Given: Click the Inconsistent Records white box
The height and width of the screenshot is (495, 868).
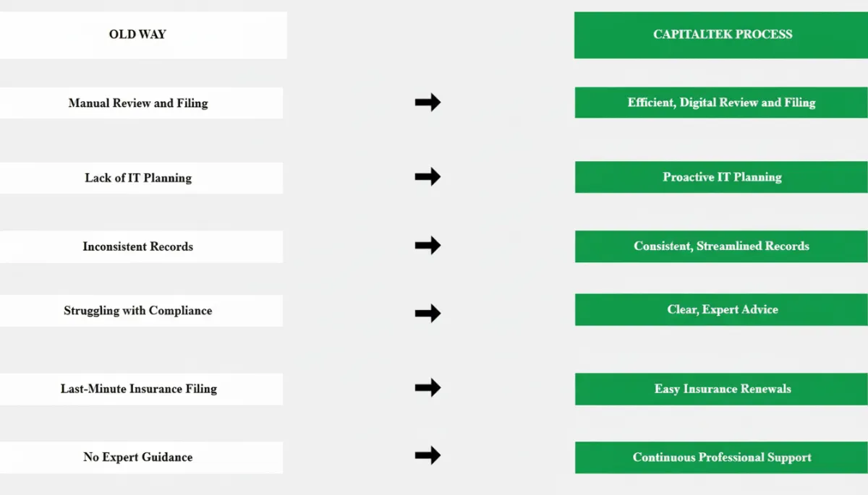Looking at the screenshot, I should tap(140, 246).
